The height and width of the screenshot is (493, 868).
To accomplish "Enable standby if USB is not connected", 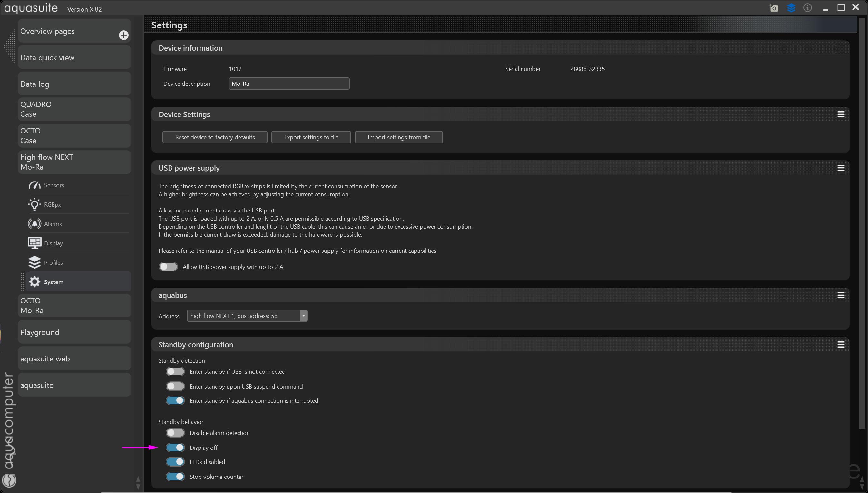I will (x=175, y=372).
